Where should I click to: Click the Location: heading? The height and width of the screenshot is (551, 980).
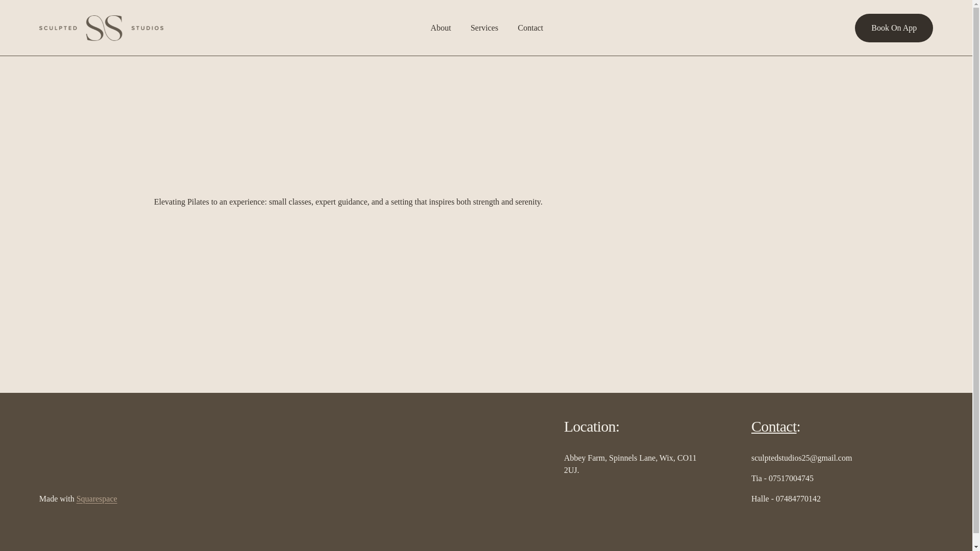point(592,427)
